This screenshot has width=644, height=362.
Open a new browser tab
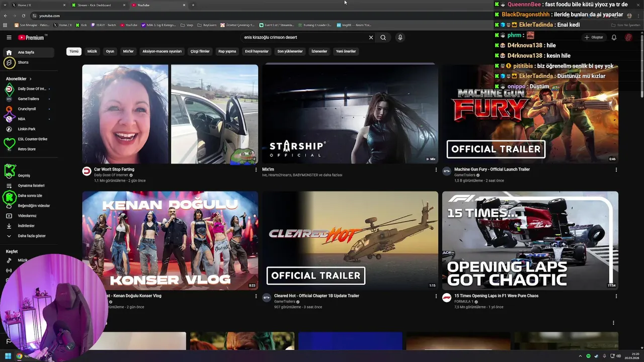pos(193,5)
